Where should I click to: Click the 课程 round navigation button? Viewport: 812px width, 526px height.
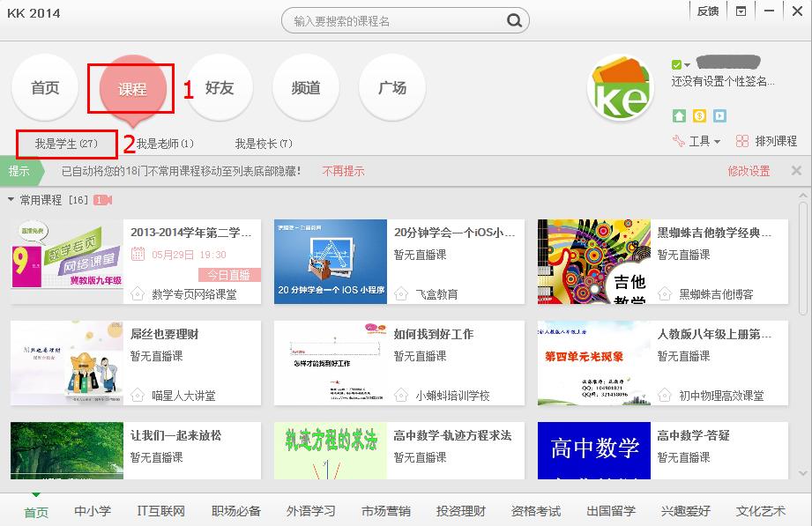[x=132, y=89]
